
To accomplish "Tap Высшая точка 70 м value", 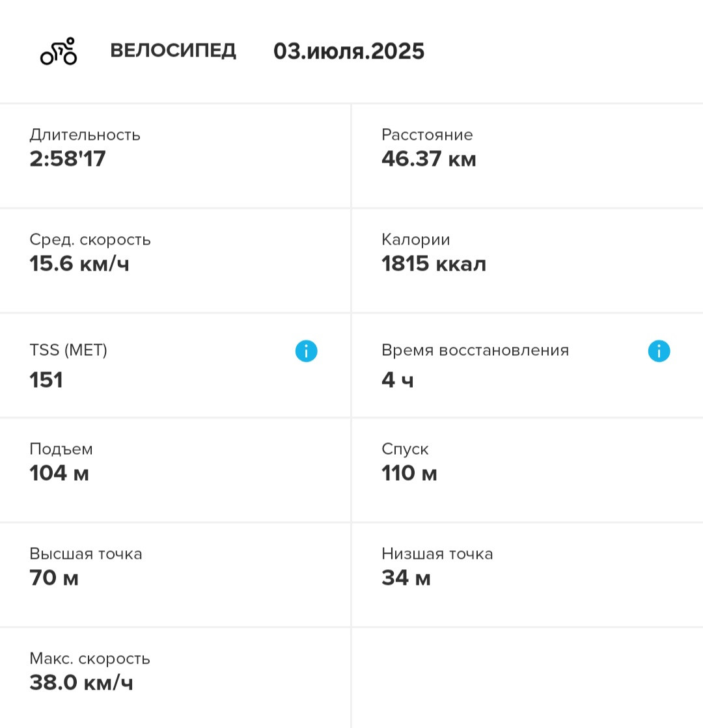I will click(54, 578).
